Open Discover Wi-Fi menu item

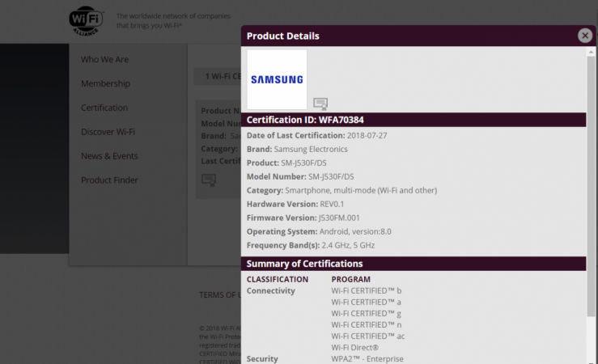[108, 132]
